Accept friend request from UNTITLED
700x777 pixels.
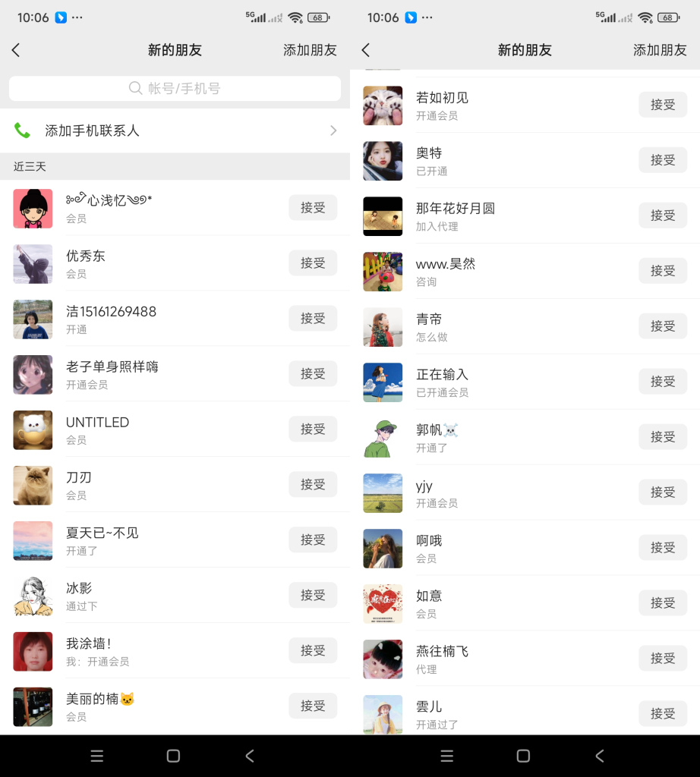[x=313, y=429]
